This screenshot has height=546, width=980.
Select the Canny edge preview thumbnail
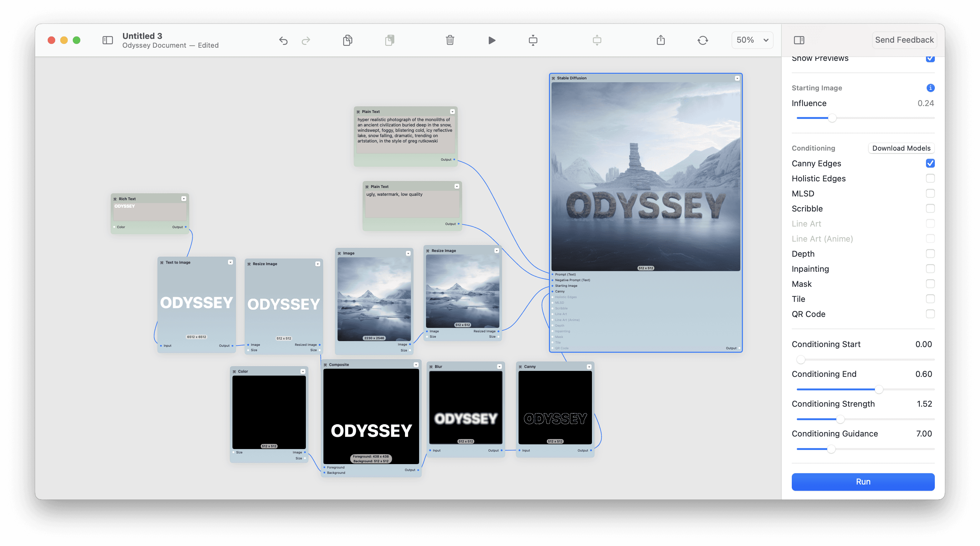pos(555,408)
